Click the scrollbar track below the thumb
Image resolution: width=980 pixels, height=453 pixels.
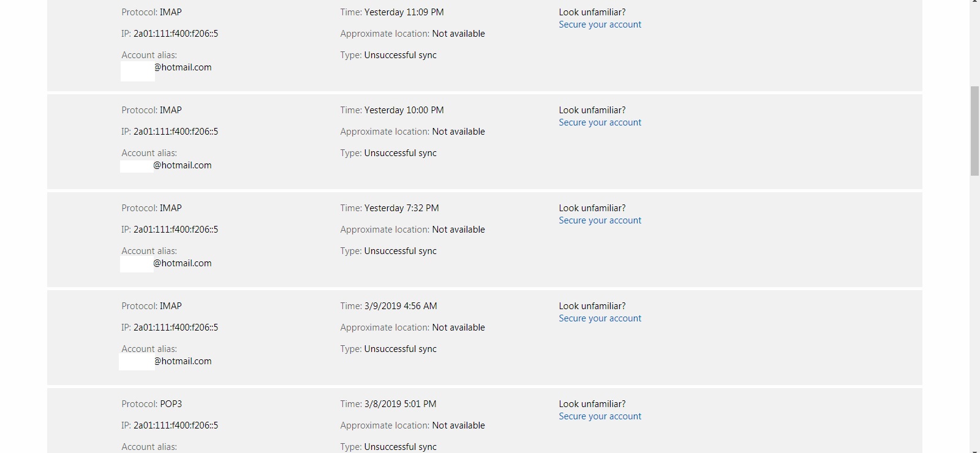(974, 306)
